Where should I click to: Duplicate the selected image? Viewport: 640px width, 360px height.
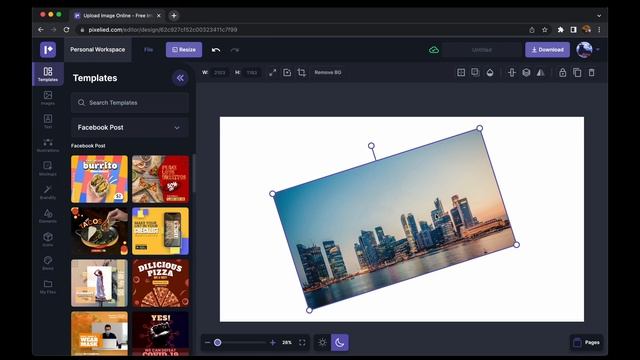577,72
